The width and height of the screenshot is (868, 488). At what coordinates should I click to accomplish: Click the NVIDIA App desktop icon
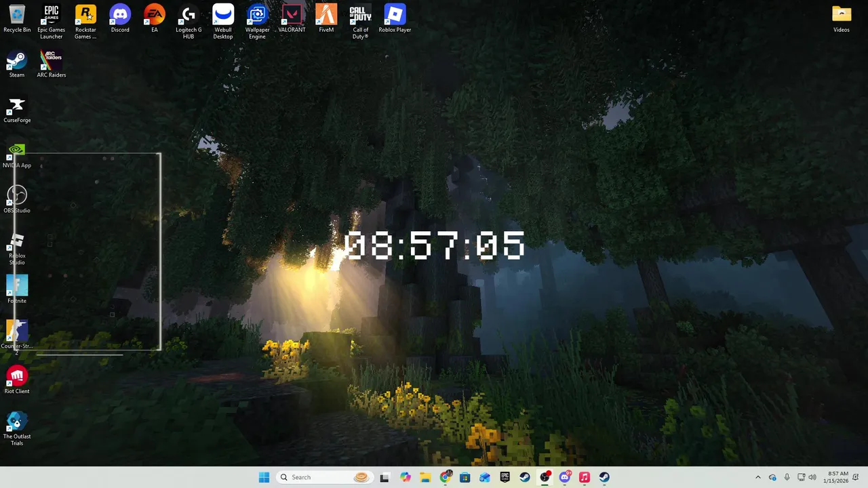click(x=17, y=155)
